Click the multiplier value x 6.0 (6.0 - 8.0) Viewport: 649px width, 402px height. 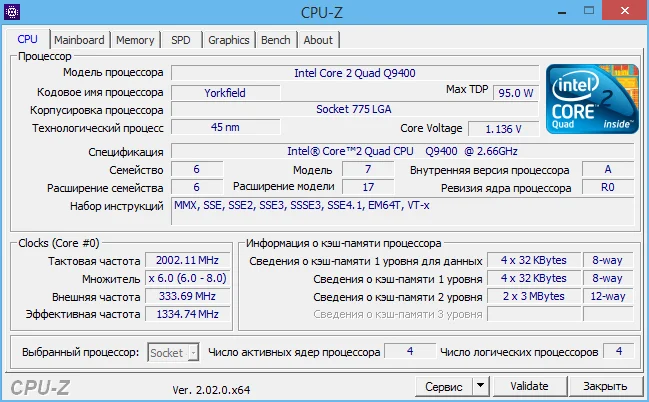tap(187, 278)
